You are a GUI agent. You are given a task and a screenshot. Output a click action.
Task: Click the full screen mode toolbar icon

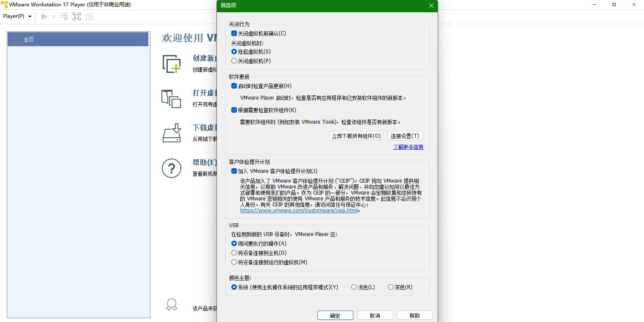click(x=77, y=17)
